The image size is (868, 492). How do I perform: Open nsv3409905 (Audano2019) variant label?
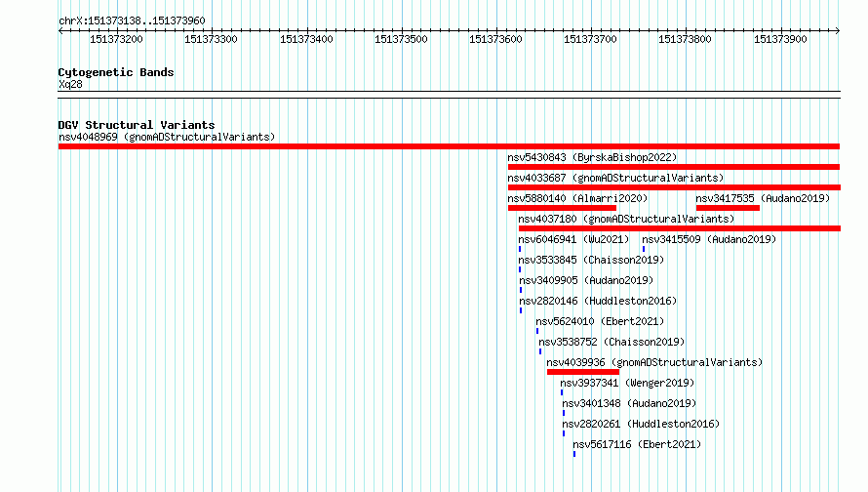586,280
